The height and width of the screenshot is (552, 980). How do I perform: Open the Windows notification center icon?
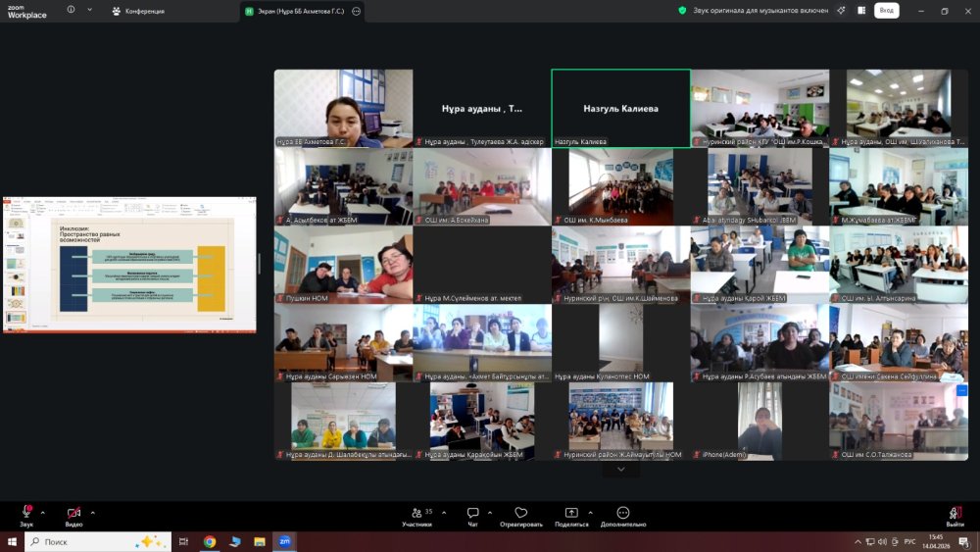[x=963, y=541]
